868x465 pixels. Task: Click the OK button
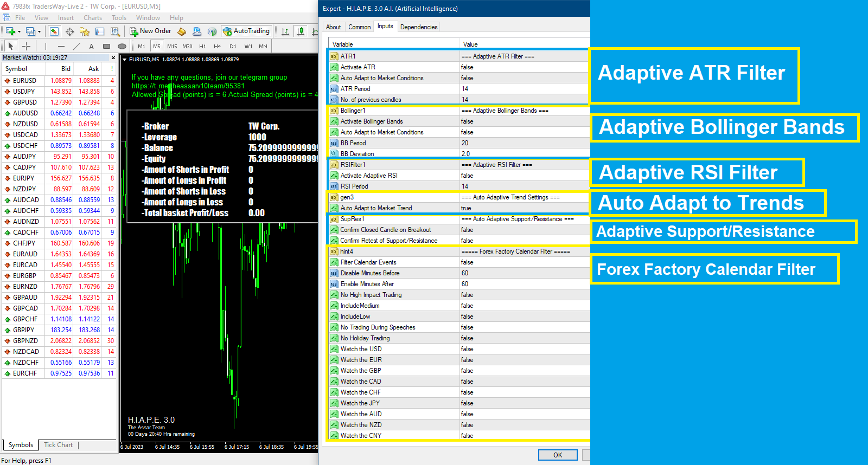pos(557,455)
